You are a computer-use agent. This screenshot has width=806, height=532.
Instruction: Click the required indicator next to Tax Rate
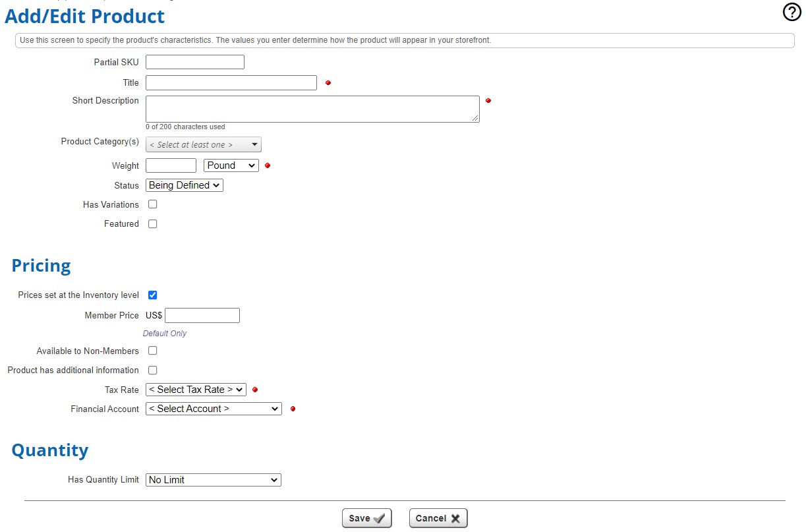tap(254, 389)
